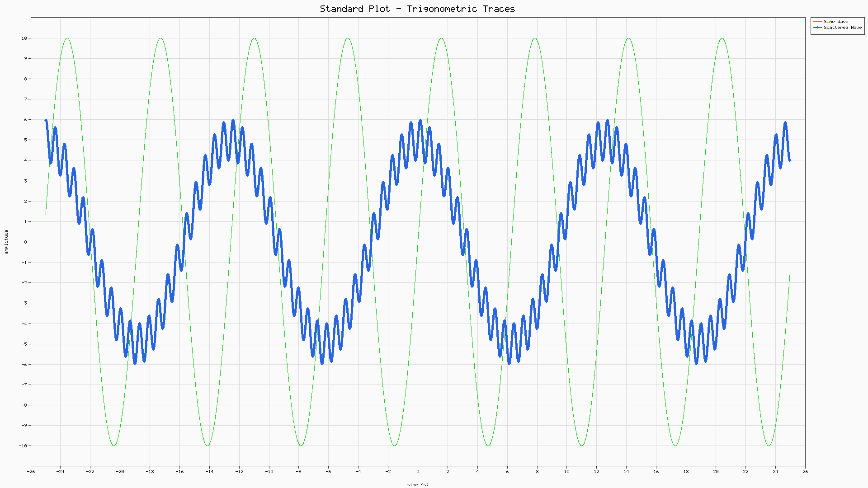The image size is (868, 488).
Task: Click the Scattered Wave legend entry
Action: point(838,28)
